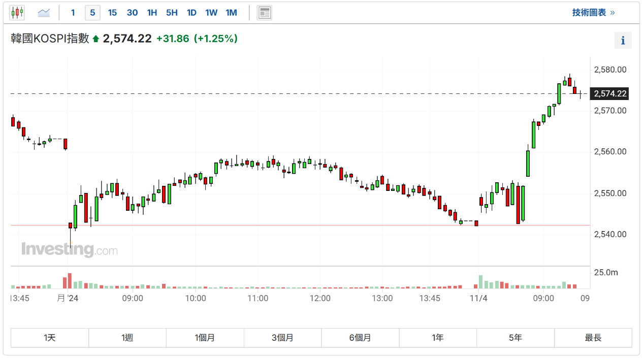Click the Investing.com watermark logo
The width and height of the screenshot is (644, 358).
click(69, 250)
